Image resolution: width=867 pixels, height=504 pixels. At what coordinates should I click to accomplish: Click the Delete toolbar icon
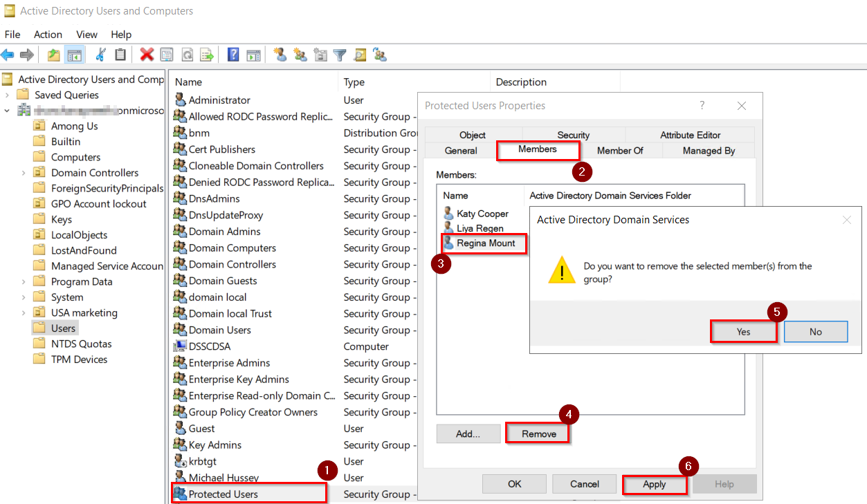(x=147, y=55)
